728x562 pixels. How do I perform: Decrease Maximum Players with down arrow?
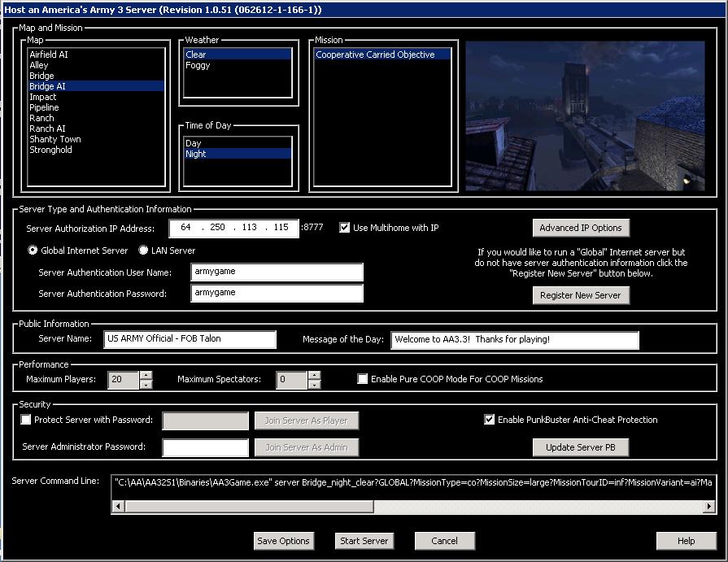pyautogui.click(x=146, y=384)
